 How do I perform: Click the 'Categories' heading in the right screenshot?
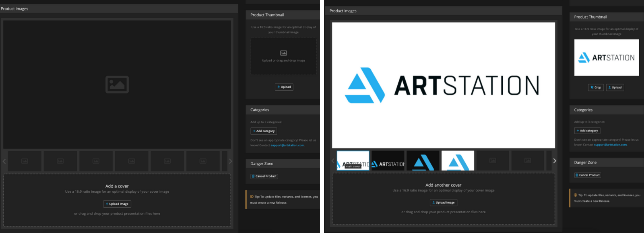[x=583, y=110]
